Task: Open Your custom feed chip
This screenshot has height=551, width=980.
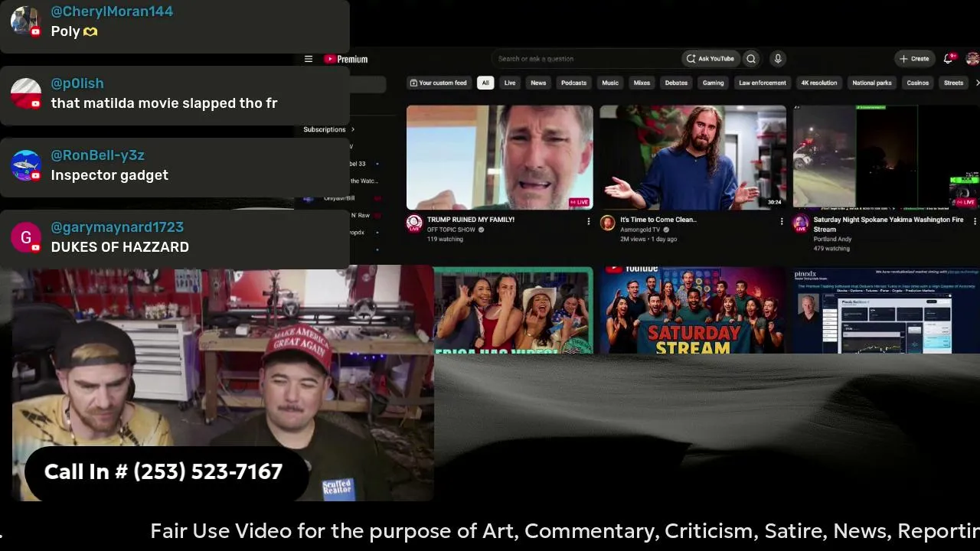Action: point(438,83)
